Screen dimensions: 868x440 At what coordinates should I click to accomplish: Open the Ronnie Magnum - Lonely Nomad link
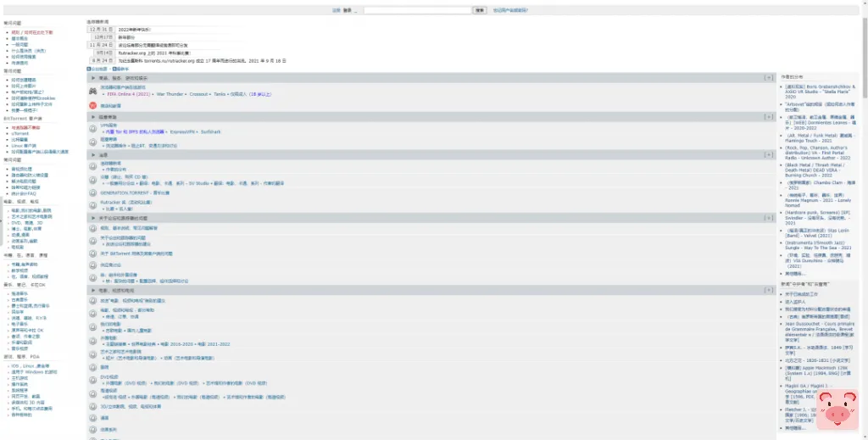click(818, 200)
